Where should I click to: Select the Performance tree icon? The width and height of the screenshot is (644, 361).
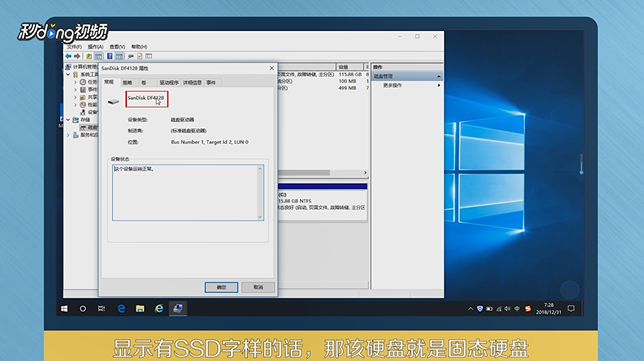(x=83, y=105)
